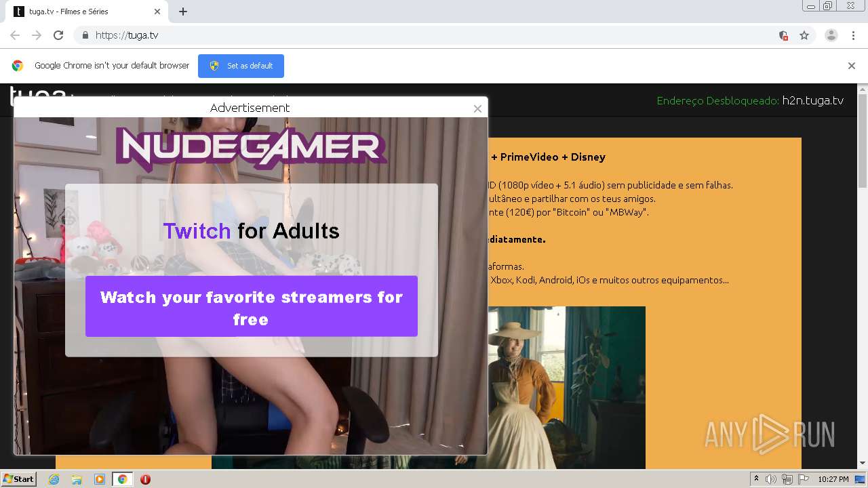Open Windows Media Player taskbar icon
The height and width of the screenshot is (488, 868).
(100, 479)
